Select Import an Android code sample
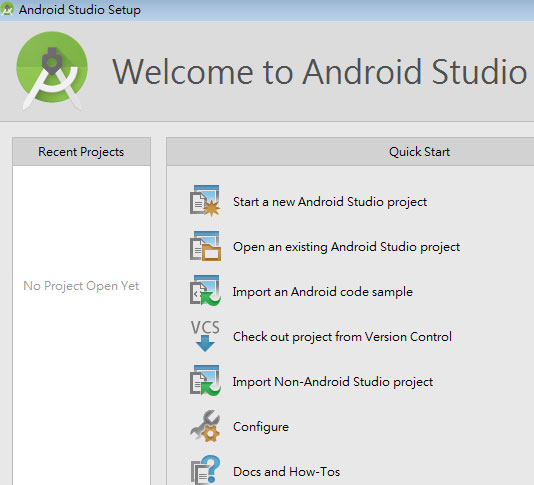 coord(323,292)
